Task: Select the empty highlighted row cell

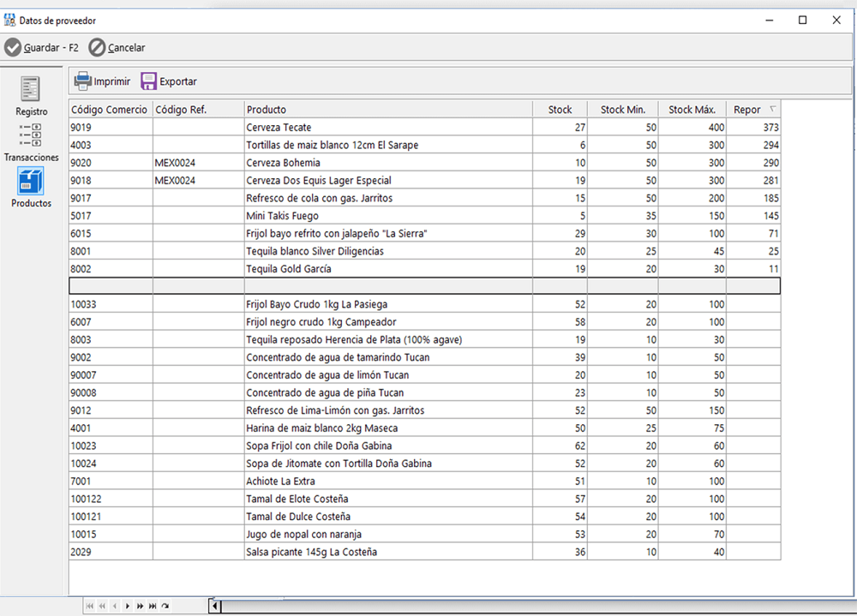Action: click(x=386, y=286)
